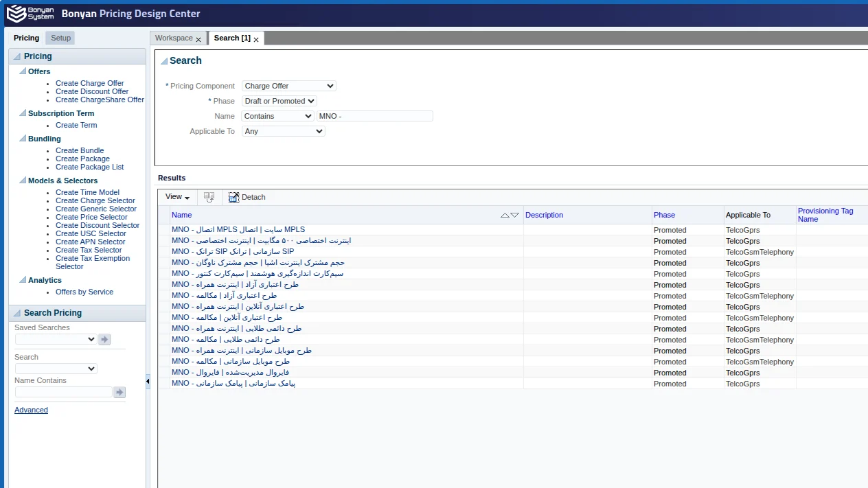Collapse the left pane splitter arrow
Image resolution: width=868 pixels, height=488 pixels.
click(x=148, y=381)
